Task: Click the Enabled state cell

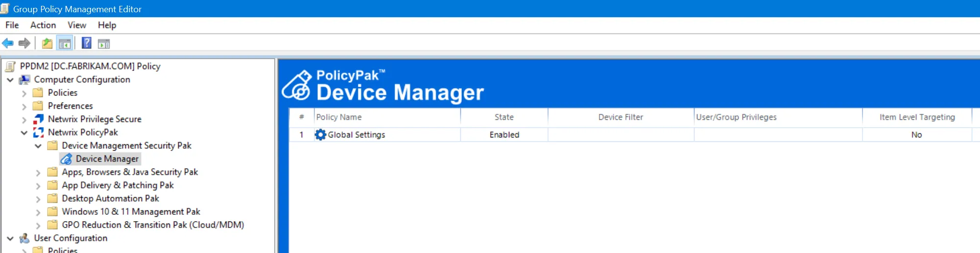Action: coord(504,135)
